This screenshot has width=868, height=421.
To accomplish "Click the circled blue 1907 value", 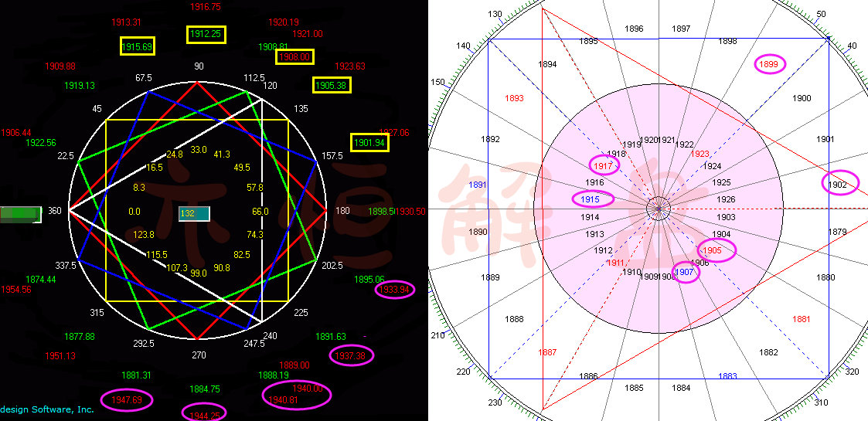I will coord(686,272).
